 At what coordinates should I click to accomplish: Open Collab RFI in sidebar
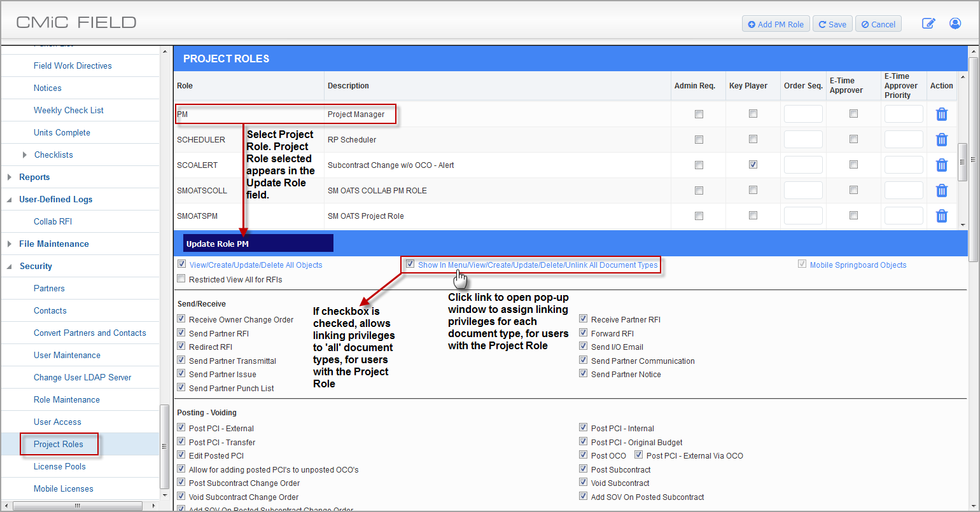pyautogui.click(x=53, y=221)
